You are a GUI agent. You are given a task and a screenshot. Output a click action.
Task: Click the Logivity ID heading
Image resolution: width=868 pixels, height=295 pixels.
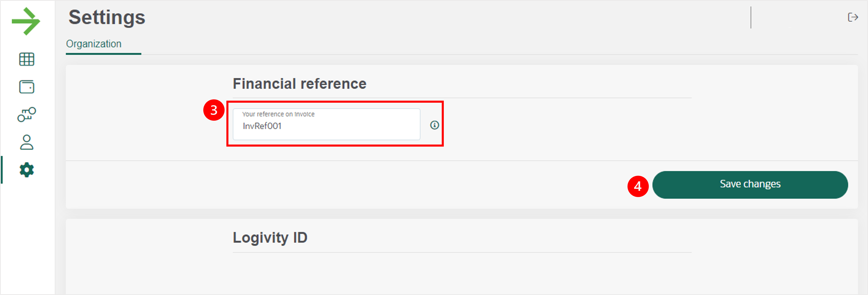270,238
